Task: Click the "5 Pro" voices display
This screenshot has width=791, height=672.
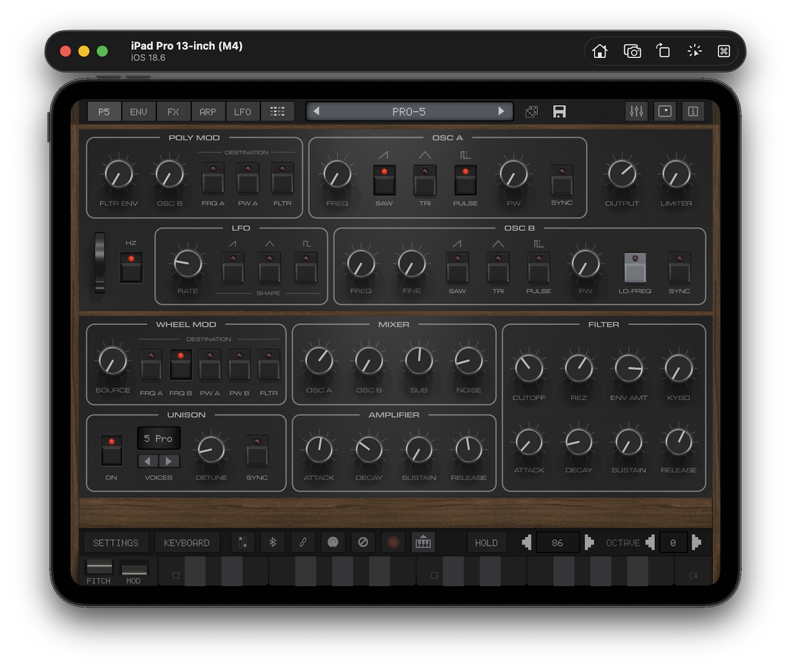Action: tap(159, 438)
